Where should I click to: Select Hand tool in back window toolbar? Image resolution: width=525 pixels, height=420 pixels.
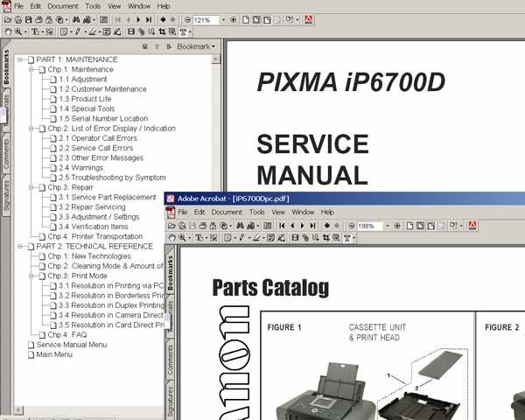8,32
